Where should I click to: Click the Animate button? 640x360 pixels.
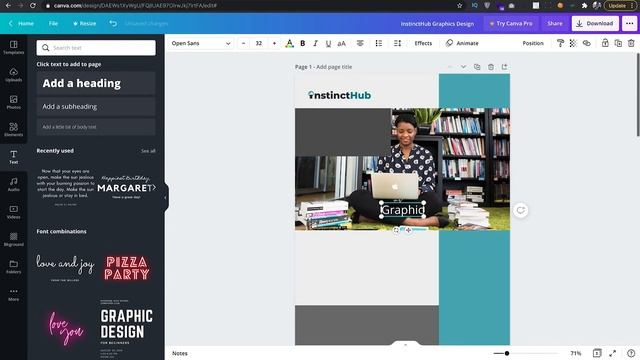tap(462, 43)
